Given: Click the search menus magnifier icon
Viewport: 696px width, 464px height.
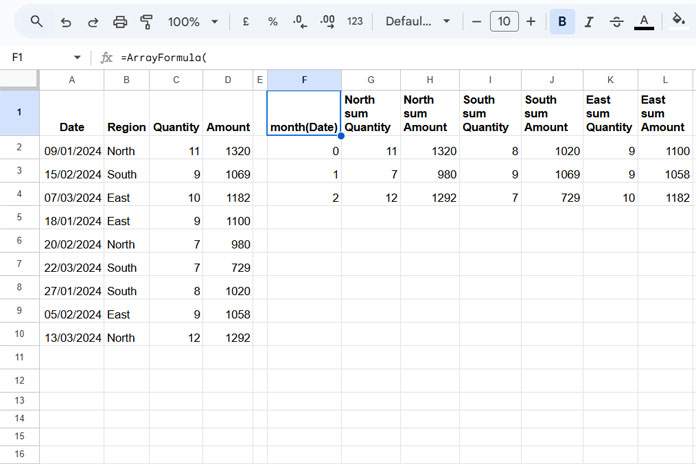Looking at the screenshot, I should [36, 21].
